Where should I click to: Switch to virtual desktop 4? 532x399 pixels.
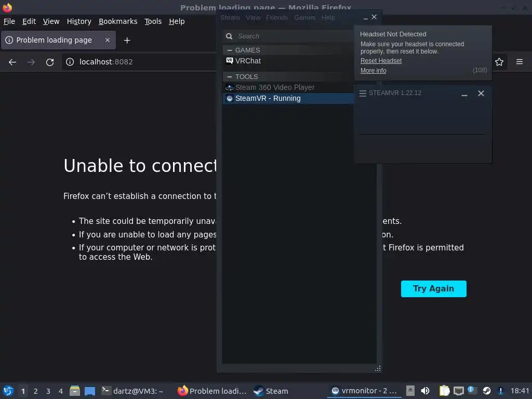pos(61,391)
